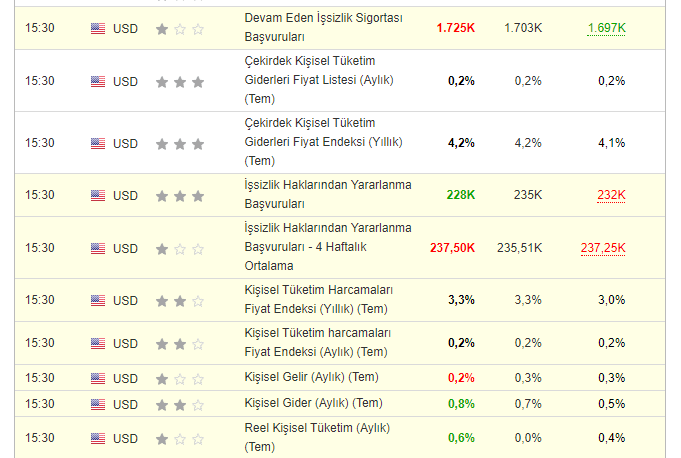Click importance stars for the 1.725K event
The height and width of the screenshot is (458, 681).
pos(180,29)
